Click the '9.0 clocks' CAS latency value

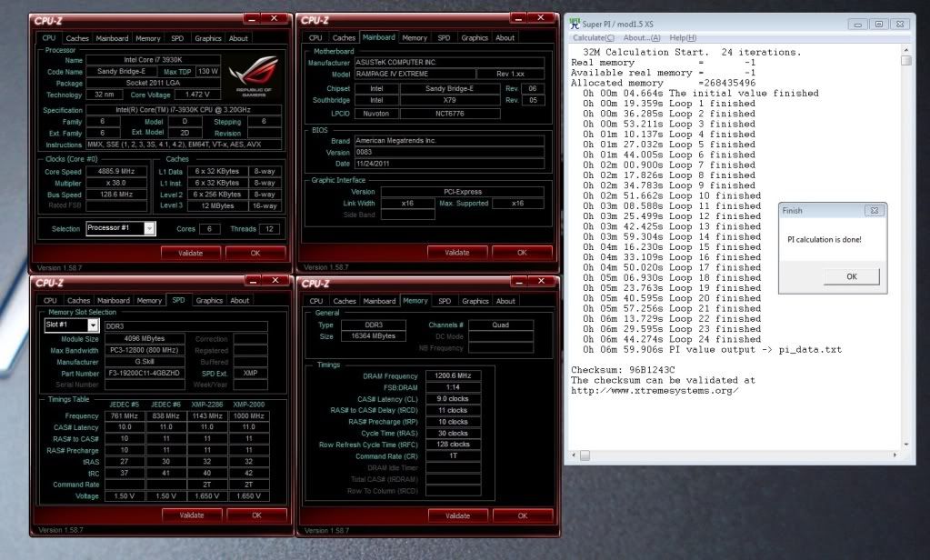pos(453,399)
